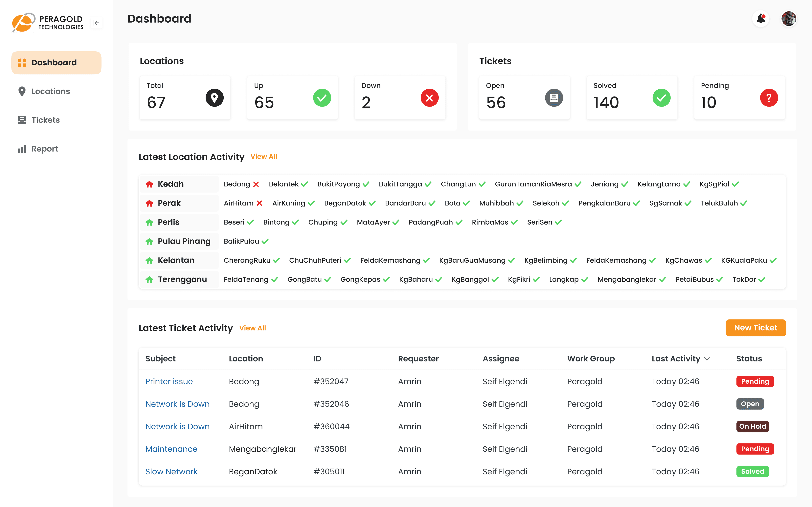View All latest location activity
The image size is (812, 507).
coord(264,157)
